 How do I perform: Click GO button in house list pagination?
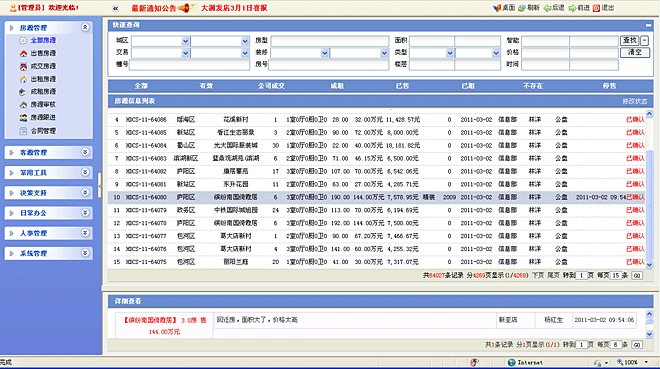[637, 276]
